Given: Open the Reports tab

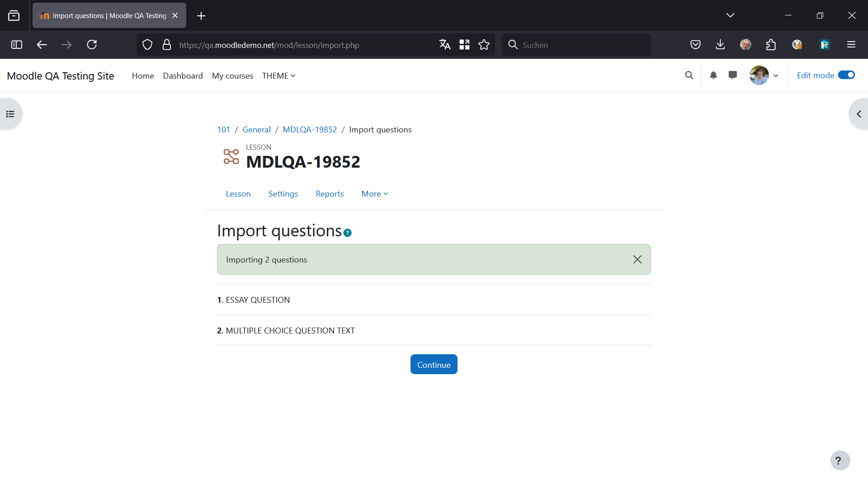Looking at the screenshot, I should pyautogui.click(x=330, y=193).
